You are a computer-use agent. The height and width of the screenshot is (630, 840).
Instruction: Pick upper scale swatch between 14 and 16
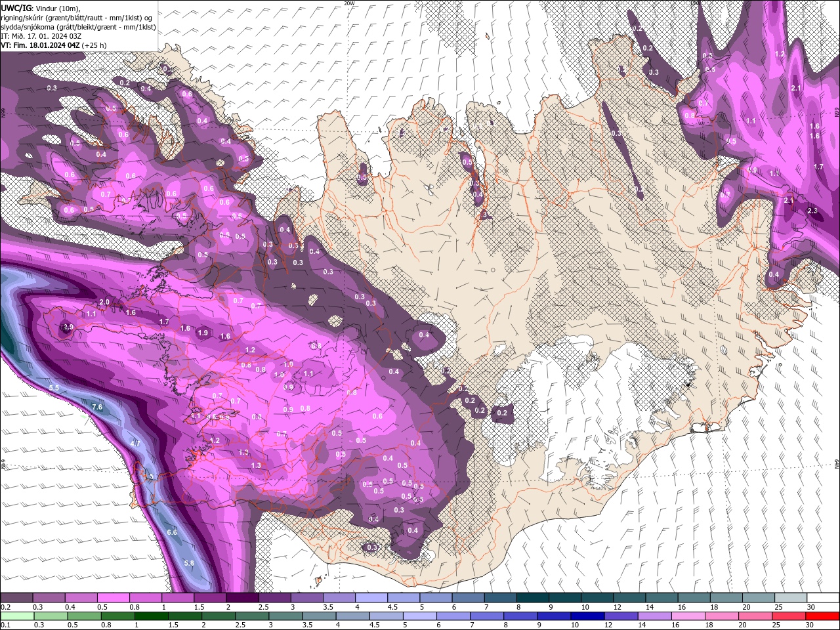coord(662,598)
